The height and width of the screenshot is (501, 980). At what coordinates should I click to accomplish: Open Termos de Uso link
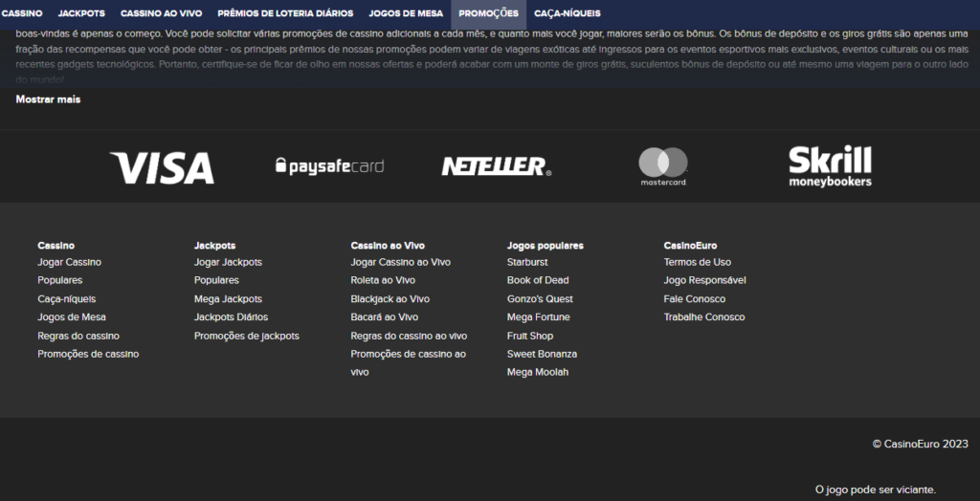(x=698, y=262)
